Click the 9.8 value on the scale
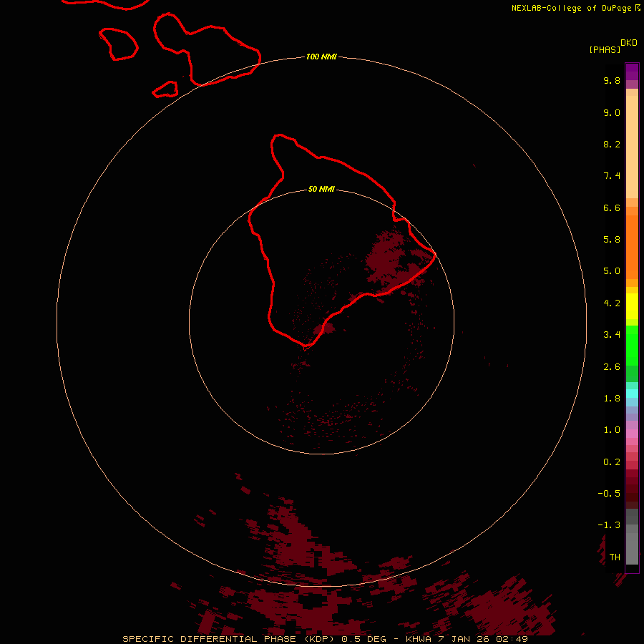Viewport: 644px width, 644px height. click(612, 80)
